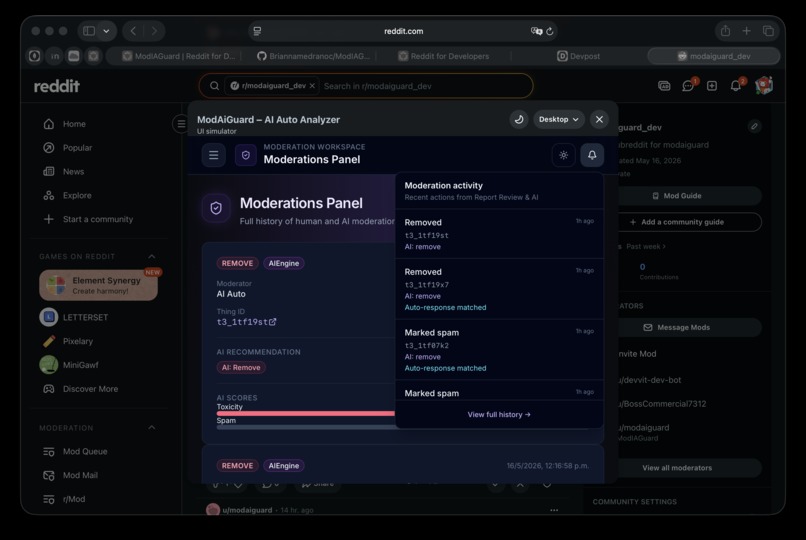Switch to the Devpost browser tab
The height and width of the screenshot is (540, 806).
click(578, 56)
